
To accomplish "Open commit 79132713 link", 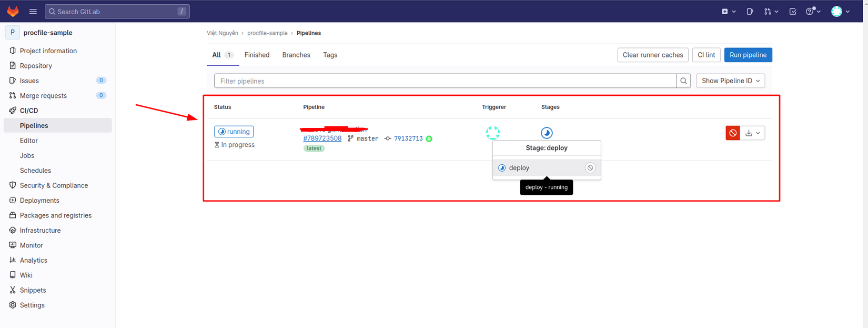I will click(408, 138).
